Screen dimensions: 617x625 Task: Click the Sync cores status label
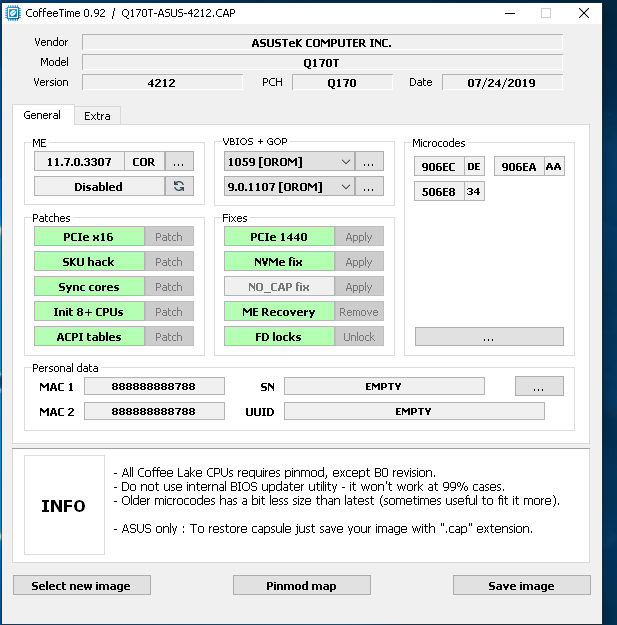(89, 287)
